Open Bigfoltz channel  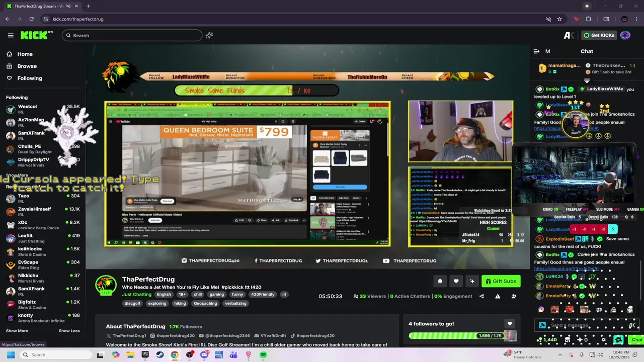[x=43, y=305]
